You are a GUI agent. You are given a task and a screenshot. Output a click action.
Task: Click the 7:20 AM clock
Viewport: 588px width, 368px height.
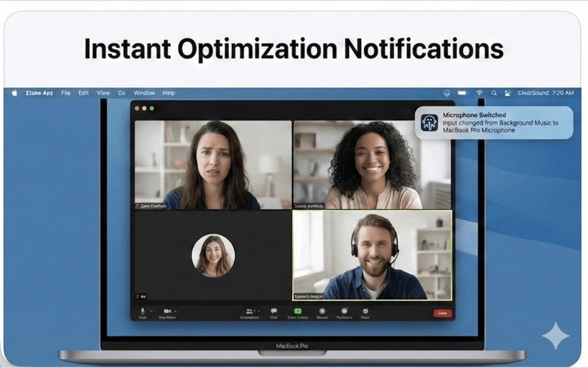click(563, 93)
